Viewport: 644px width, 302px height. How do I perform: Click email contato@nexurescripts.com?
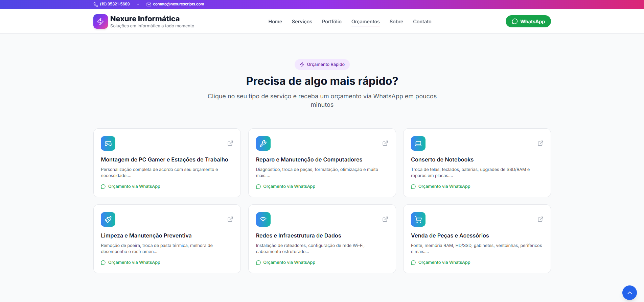coord(178,4)
